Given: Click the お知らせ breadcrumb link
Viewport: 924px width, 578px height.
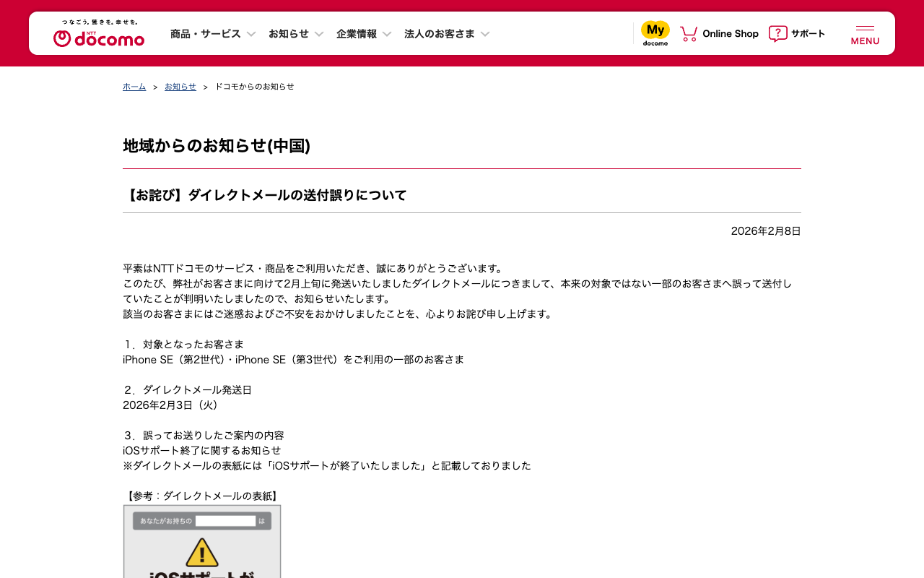Looking at the screenshot, I should click(x=180, y=87).
